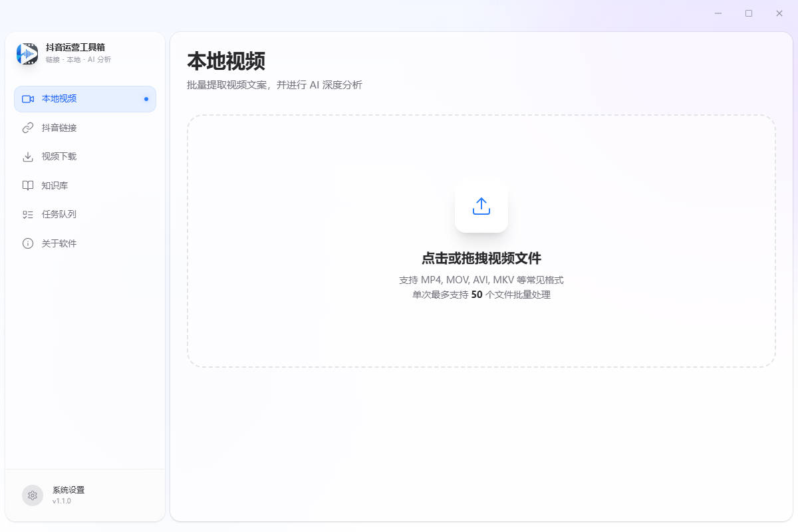Click the download arrow icon beside 视频下载
The width and height of the screenshot is (798, 532).
pyautogui.click(x=28, y=156)
